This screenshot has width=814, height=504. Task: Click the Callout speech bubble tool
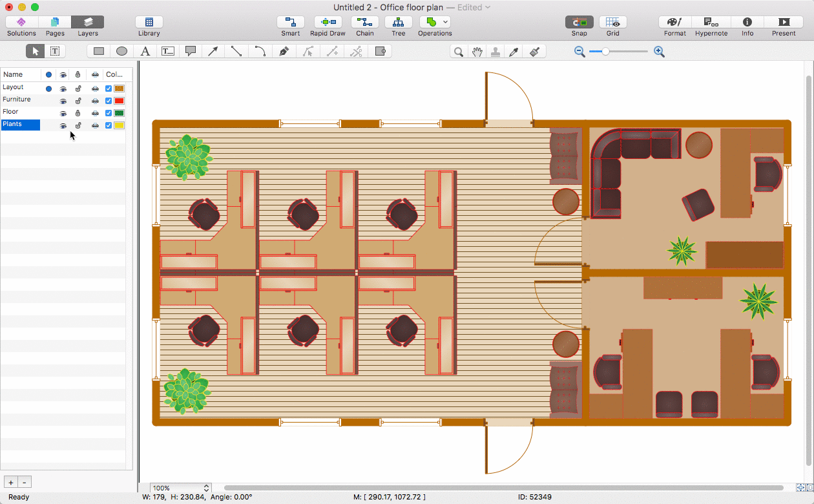point(191,52)
